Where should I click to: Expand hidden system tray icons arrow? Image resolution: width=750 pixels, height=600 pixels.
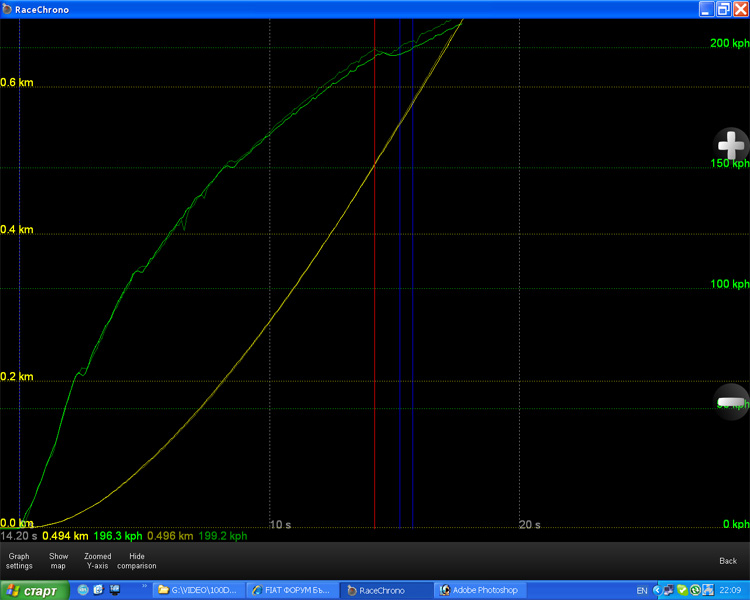pos(656,590)
